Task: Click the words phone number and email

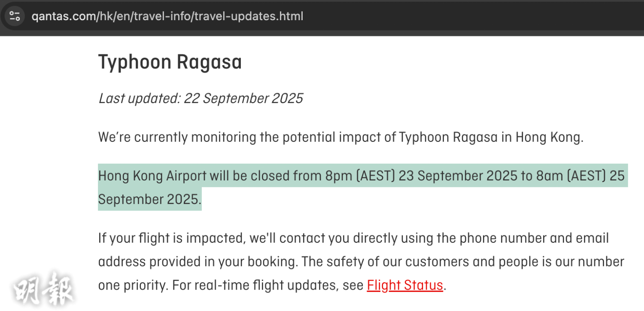Action: (x=534, y=238)
